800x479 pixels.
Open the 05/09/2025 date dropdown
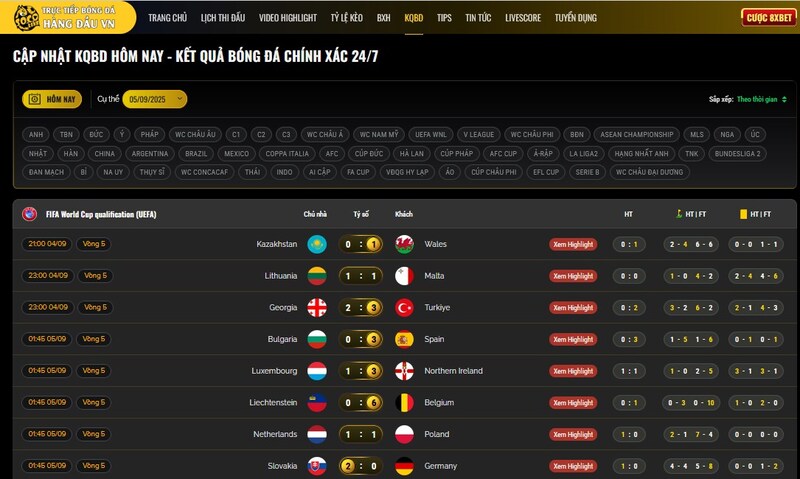coord(155,99)
